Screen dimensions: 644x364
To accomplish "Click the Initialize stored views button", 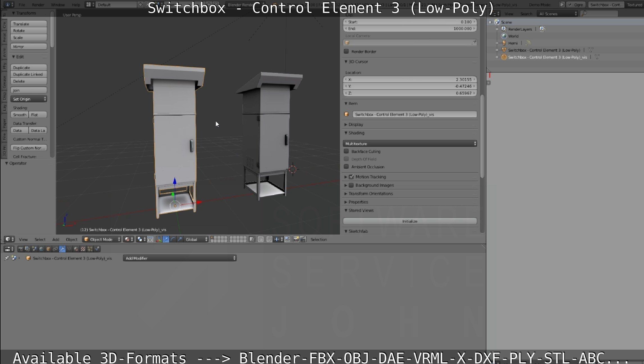I will coord(410,221).
